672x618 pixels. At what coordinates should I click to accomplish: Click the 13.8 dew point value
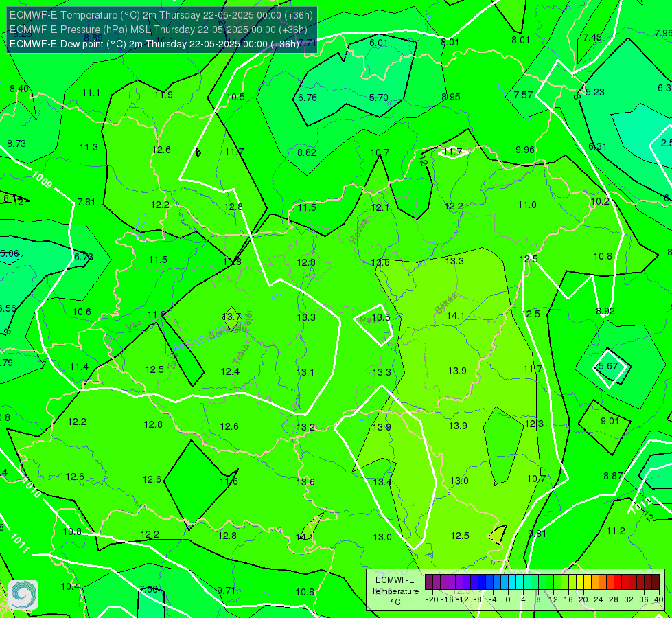point(380,262)
